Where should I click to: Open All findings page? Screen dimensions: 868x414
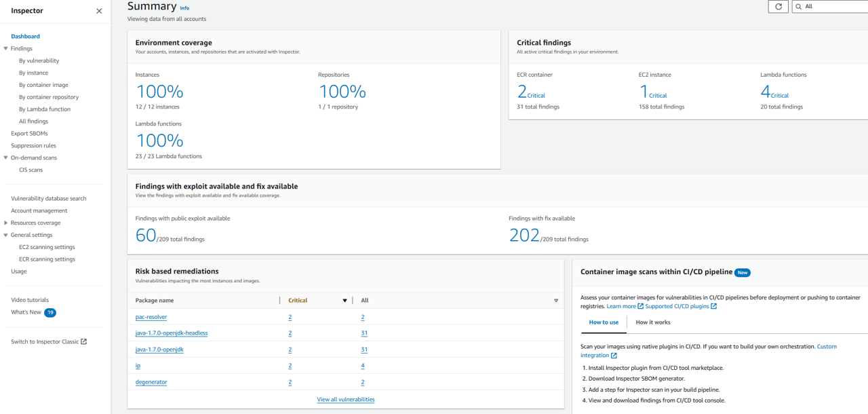(33, 121)
